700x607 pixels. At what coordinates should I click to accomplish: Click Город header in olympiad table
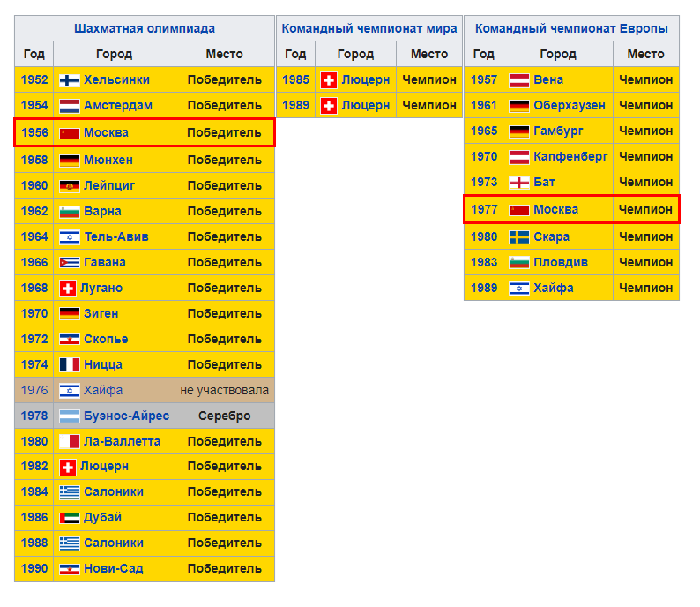pyautogui.click(x=115, y=54)
